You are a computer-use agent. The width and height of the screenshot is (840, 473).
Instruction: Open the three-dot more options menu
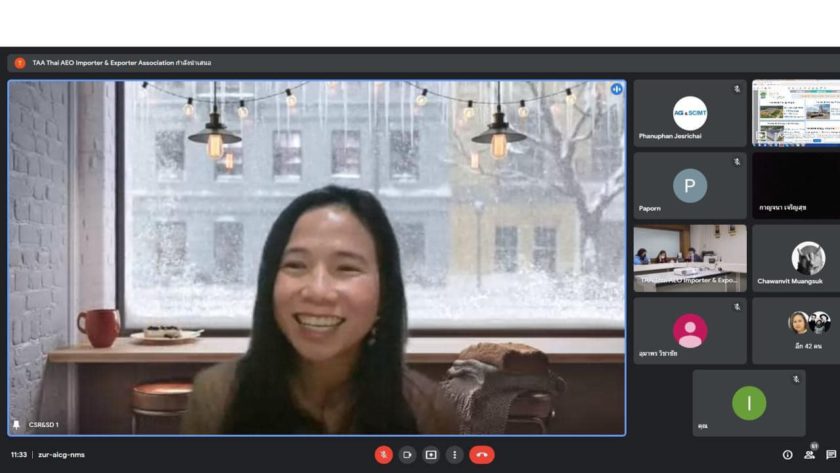click(x=455, y=455)
